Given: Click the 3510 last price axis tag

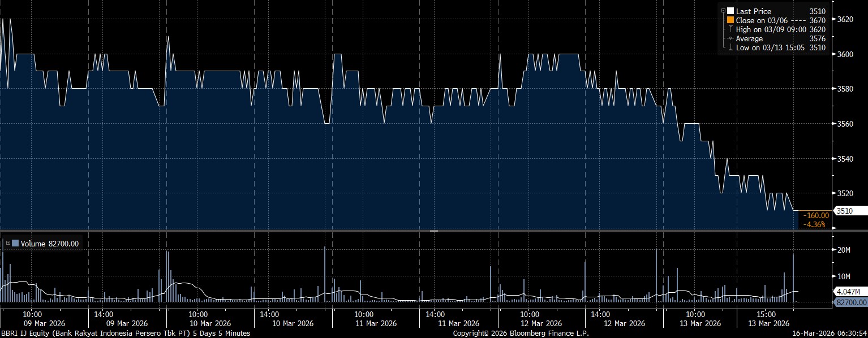Looking at the screenshot, I should [844, 211].
